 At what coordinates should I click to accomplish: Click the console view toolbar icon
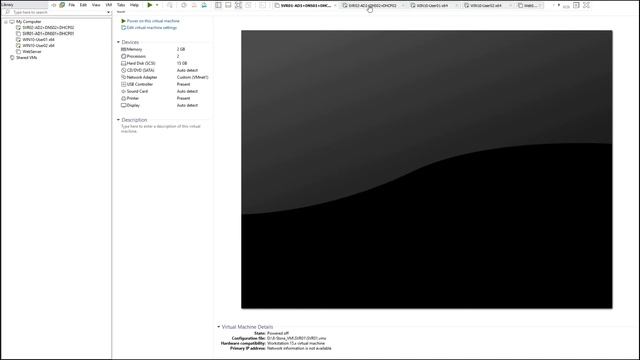[262, 5]
